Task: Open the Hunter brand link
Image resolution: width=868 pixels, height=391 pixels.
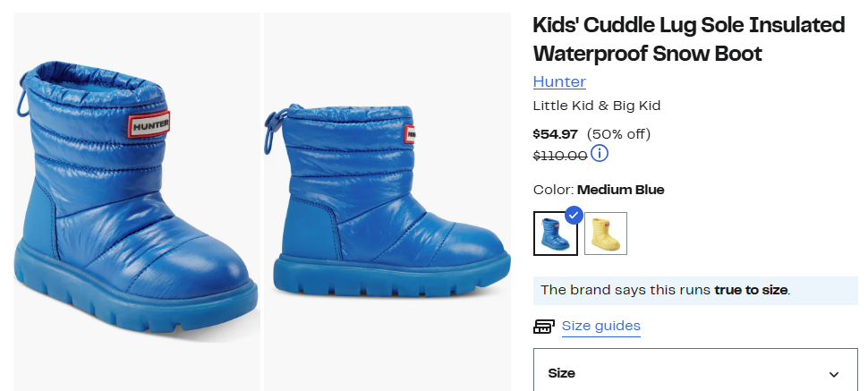Action: coord(559,82)
